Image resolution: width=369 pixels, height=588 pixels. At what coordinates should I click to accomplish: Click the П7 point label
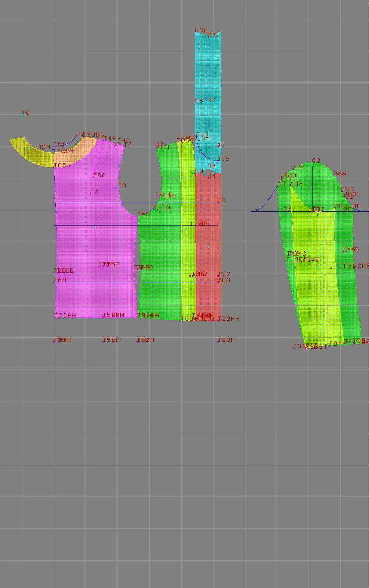pos(212,100)
